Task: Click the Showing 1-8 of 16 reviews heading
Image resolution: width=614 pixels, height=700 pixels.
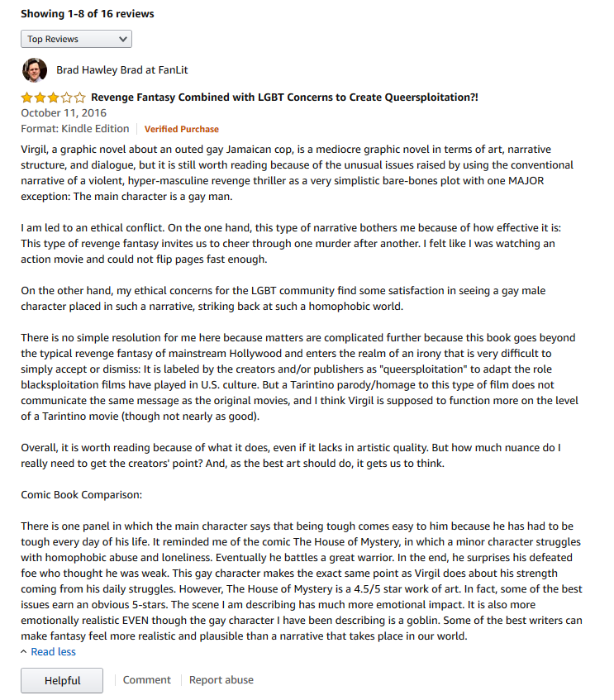Action: tap(87, 14)
